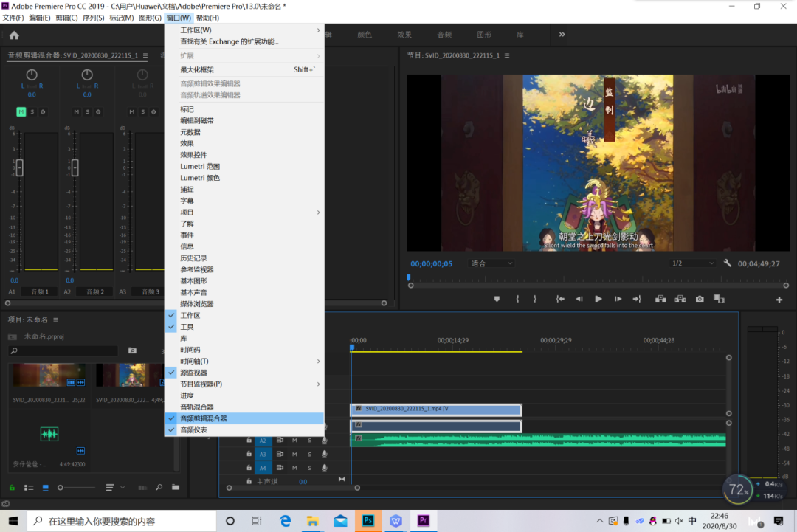This screenshot has height=532, width=797.
Task: Mark Out point in Program monitor
Action: coord(535,299)
